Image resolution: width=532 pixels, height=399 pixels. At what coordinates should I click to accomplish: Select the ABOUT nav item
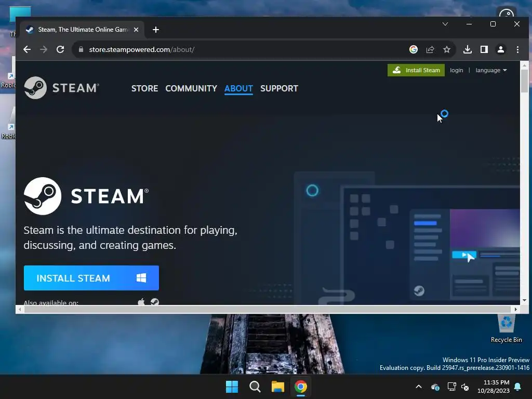tap(238, 88)
